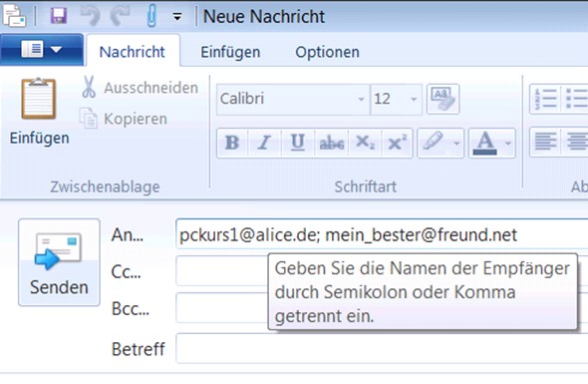Screen dimensions: 588x384
Task: Toggle strikethrough formatting
Action: 331,143
